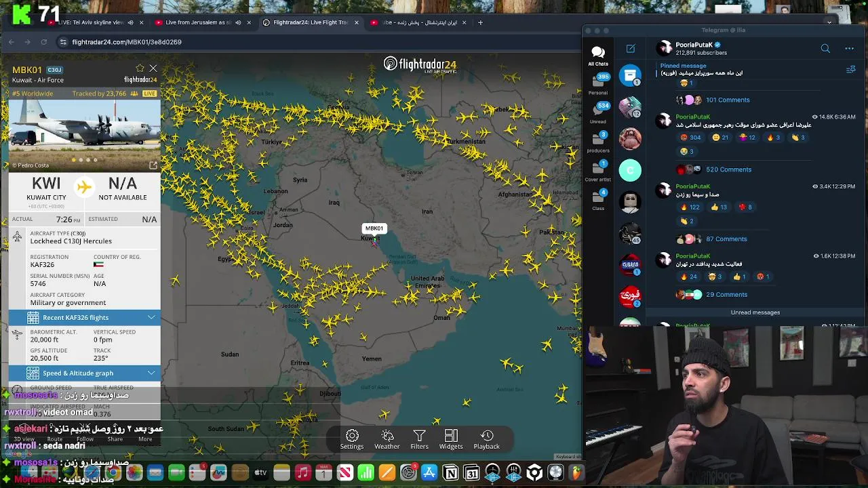Image resolution: width=868 pixels, height=488 pixels.
Task: Toggle the 21 neutral face reaction
Action: pyautogui.click(x=720, y=138)
